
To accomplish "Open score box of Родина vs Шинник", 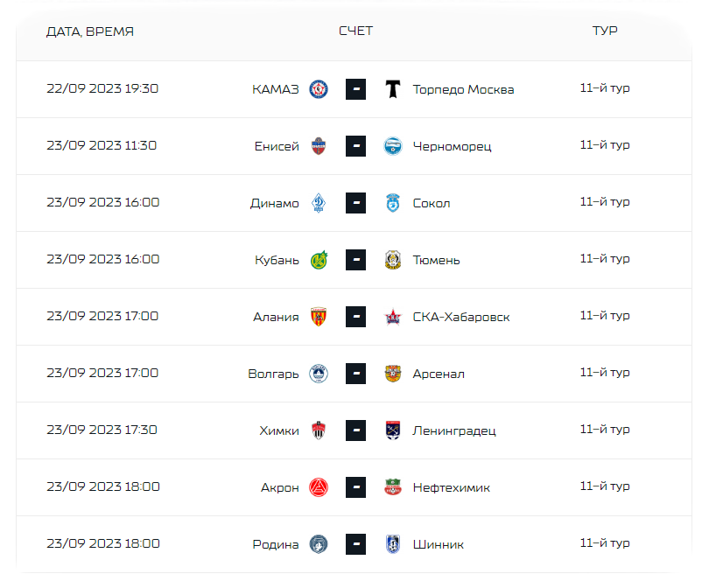I will [x=356, y=544].
